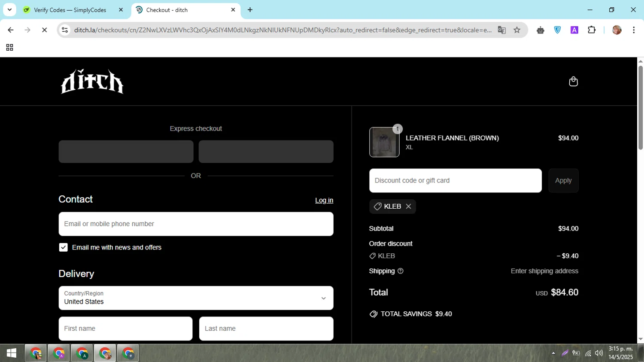Open the shopping bag cart icon
Image resolution: width=644 pixels, height=362 pixels.
click(x=573, y=82)
